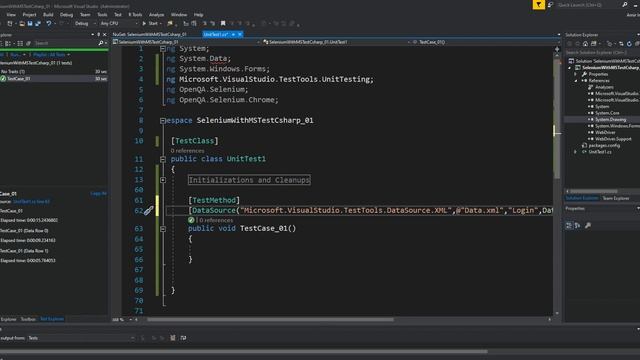Collapse the References node in Solution Explorer
Viewport: 640px width, 360px height.
coord(576,81)
